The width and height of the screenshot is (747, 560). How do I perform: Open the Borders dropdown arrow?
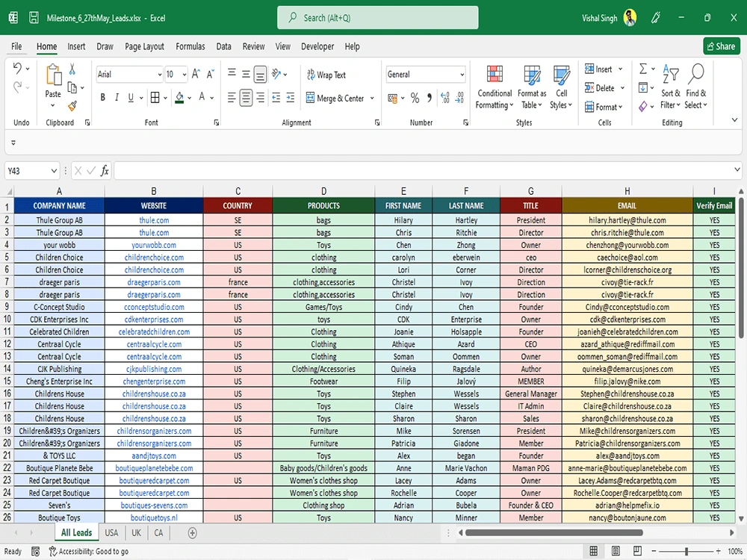coord(165,98)
